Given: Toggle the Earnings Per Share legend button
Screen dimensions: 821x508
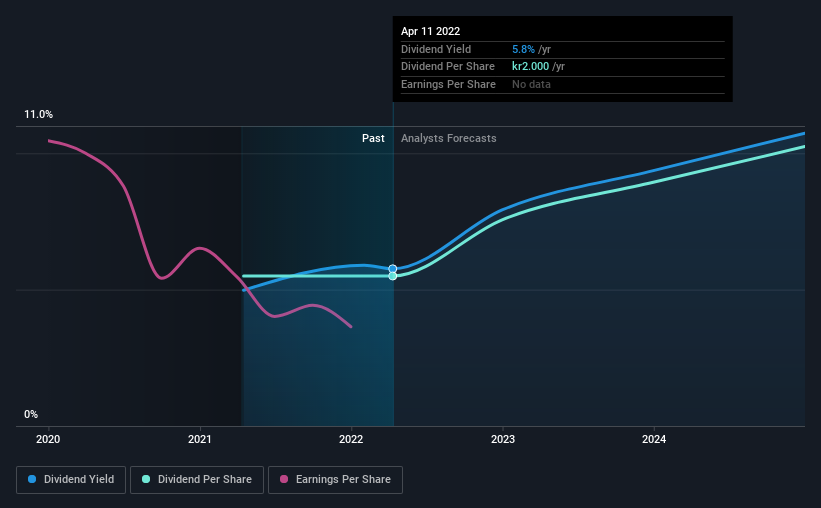Looking at the screenshot, I should point(335,480).
